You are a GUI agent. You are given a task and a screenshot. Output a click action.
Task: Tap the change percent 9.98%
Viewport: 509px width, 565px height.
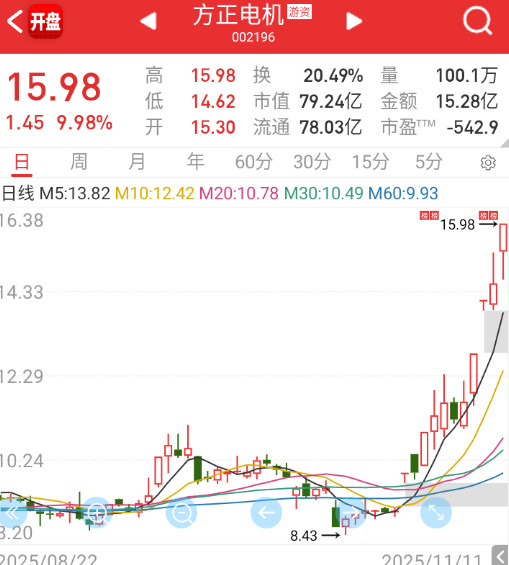[85, 123]
